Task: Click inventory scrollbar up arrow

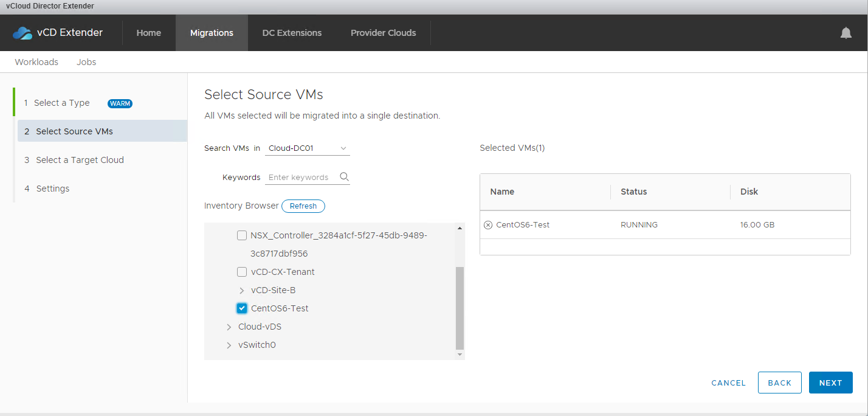Action: click(x=460, y=229)
